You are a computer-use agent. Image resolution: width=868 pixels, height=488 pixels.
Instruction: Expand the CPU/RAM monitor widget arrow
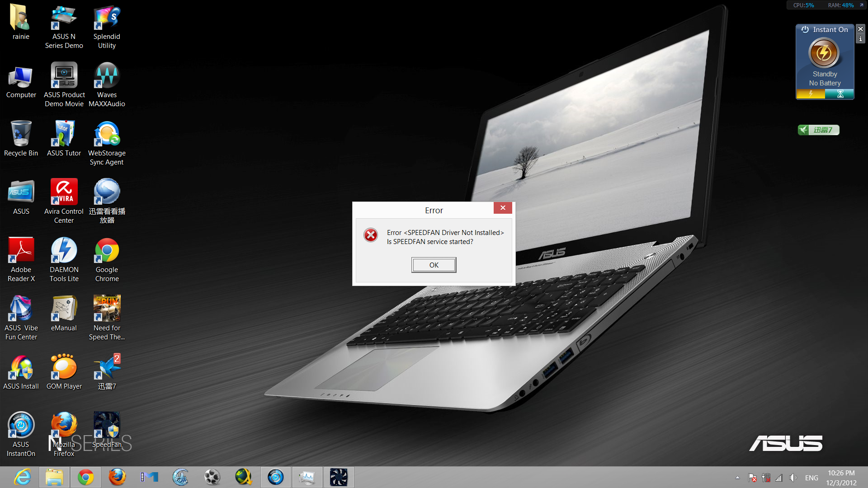click(x=861, y=5)
